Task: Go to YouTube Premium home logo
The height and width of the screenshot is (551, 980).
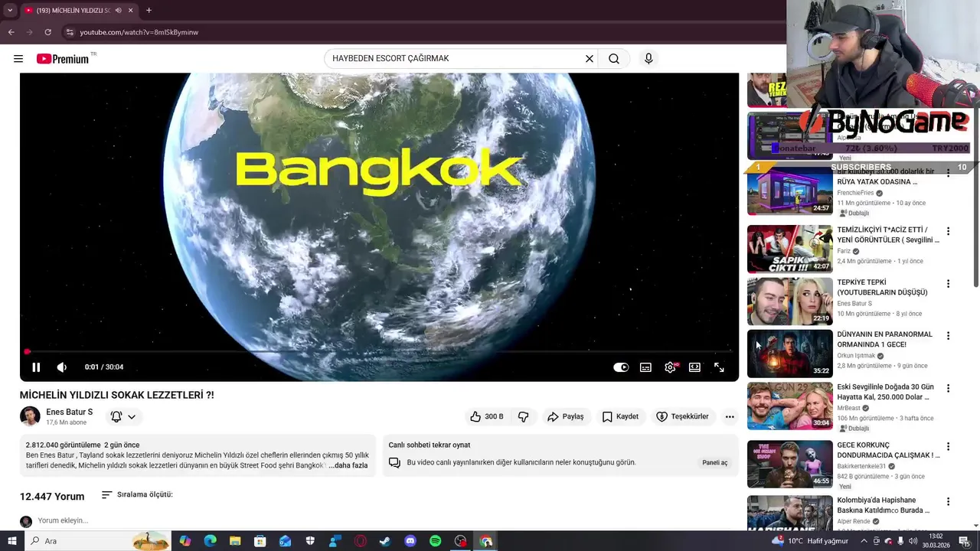Action: click(x=63, y=59)
